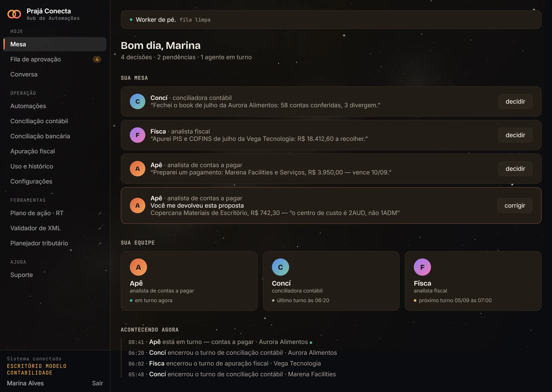Click decidir on Apê's Marena Facilities payment
The height and width of the screenshot is (392, 552).
click(x=515, y=168)
